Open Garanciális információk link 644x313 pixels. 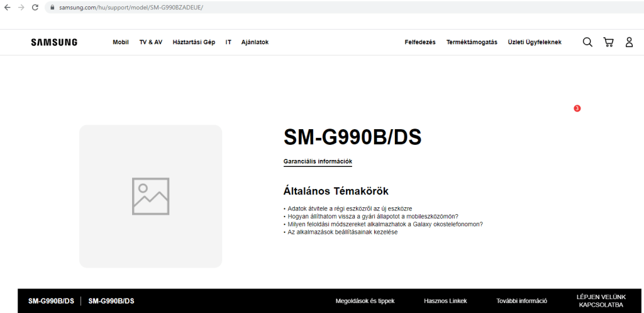click(x=318, y=161)
